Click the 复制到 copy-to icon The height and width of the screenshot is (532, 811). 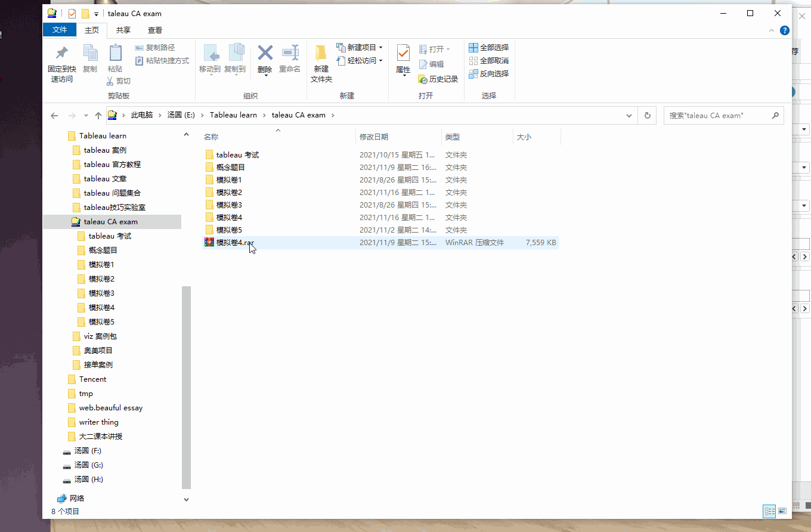coord(236,53)
